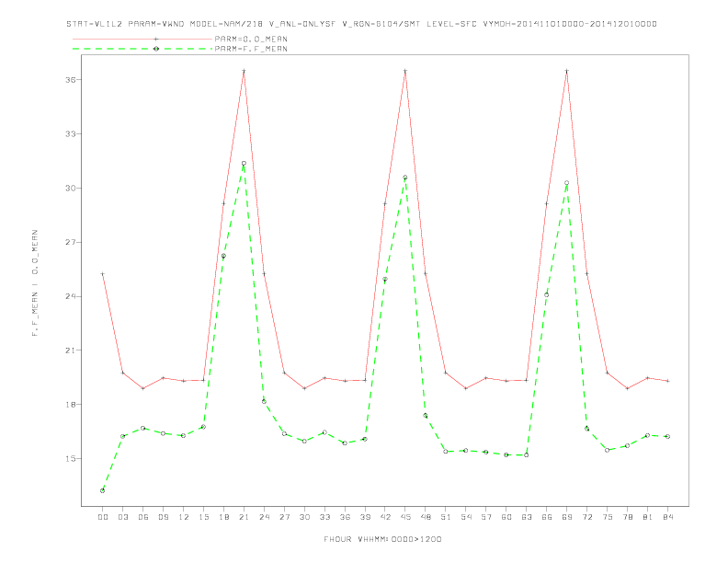The height and width of the screenshot is (563, 728).
Task: Click the x-axis tick label 57
Action: coord(486,517)
